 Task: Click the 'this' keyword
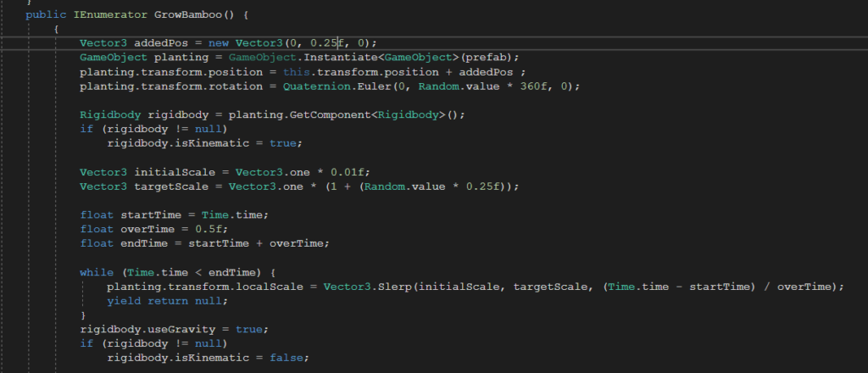pos(296,72)
